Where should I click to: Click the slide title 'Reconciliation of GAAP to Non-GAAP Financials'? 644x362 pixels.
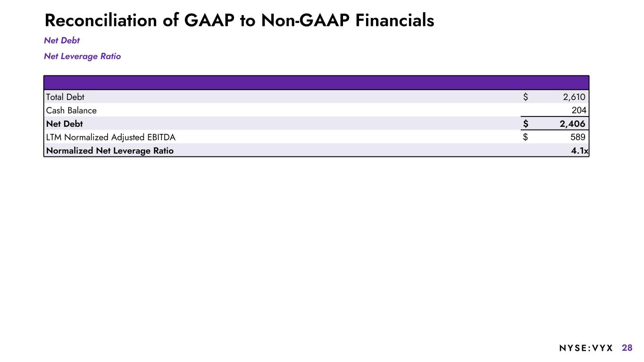point(239,21)
